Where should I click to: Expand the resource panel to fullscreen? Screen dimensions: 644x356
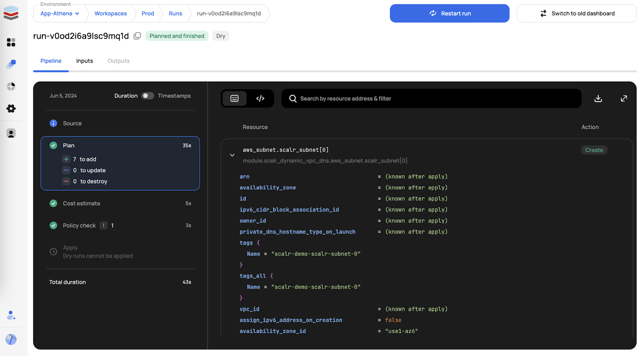tap(623, 99)
